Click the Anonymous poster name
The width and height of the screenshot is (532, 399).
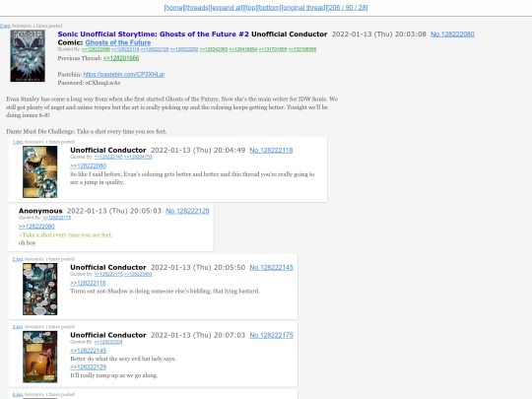coord(40,211)
